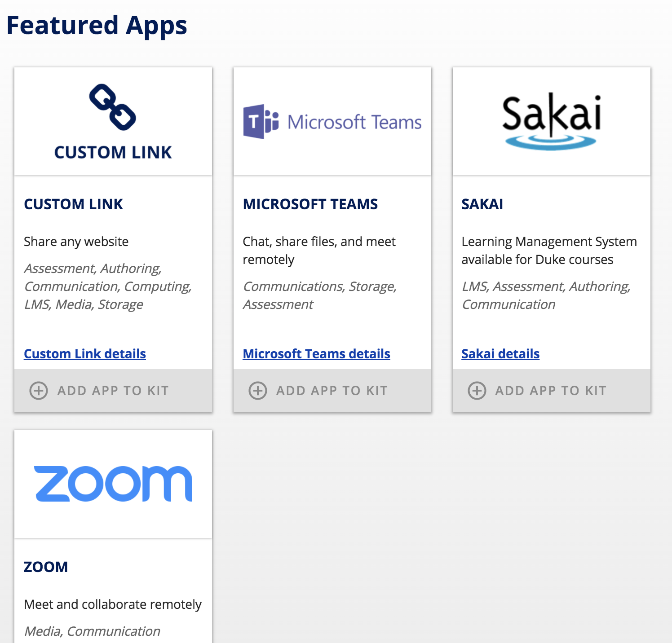Add Custom Link app to kit
672x643 pixels.
113,391
